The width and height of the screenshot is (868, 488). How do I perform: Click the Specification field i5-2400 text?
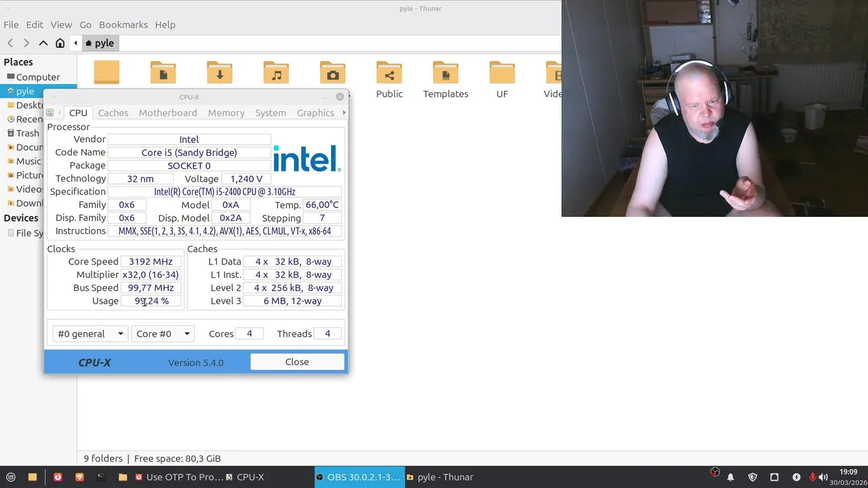(x=224, y=192)
